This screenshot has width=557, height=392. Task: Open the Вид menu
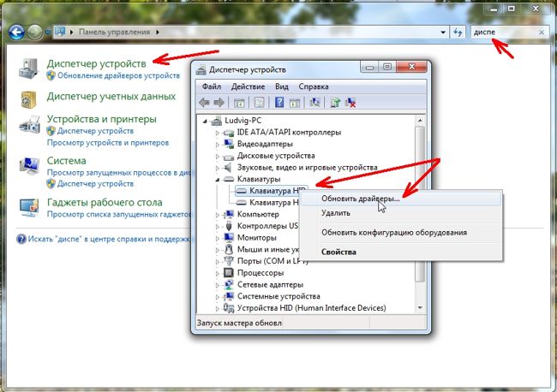pyautogui.click(x=282, y=86)
